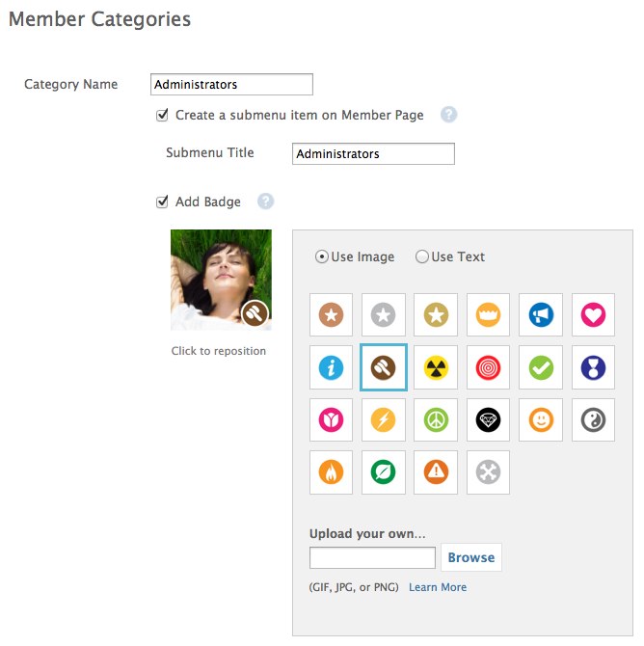Select the yellow radioactive badge
The width and height of the screenshot is (644, 646).
click(436, 367)
